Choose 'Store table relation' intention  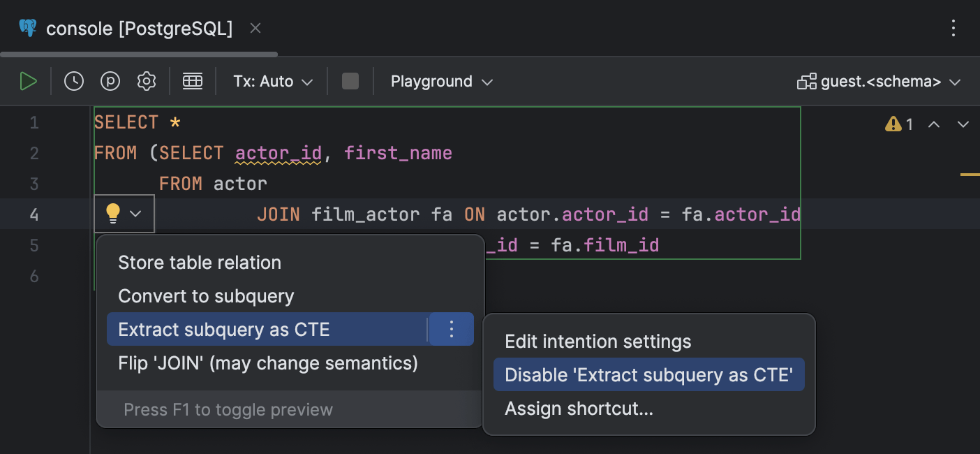(200, 263)
